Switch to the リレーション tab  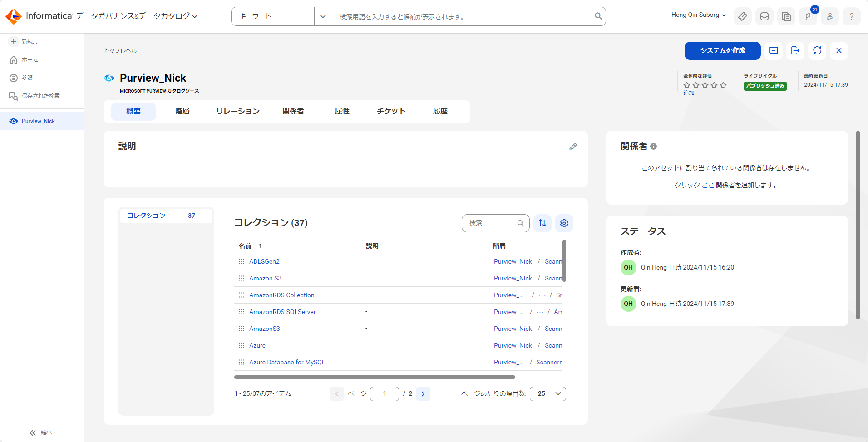pyautogui.click(x=238, y=112)
